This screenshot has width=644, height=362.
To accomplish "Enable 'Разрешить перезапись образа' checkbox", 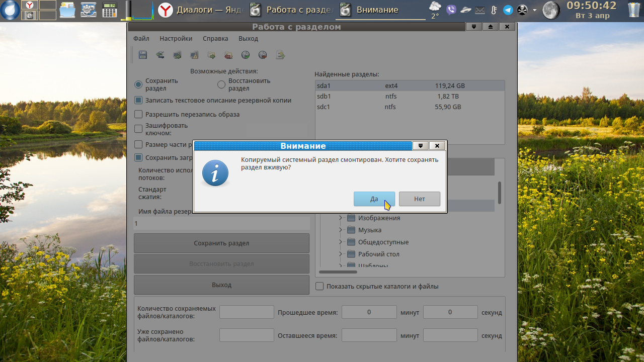I will tap(139, 114).
